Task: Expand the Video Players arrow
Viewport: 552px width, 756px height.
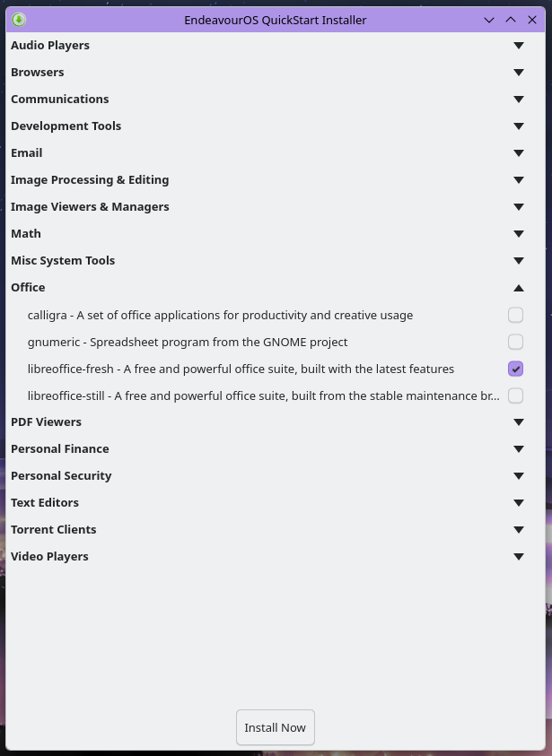Action: coord(518,557)
